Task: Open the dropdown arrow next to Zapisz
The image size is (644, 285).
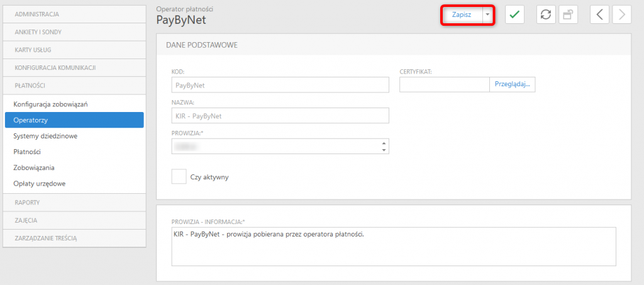Action: (x=487, y=14)
